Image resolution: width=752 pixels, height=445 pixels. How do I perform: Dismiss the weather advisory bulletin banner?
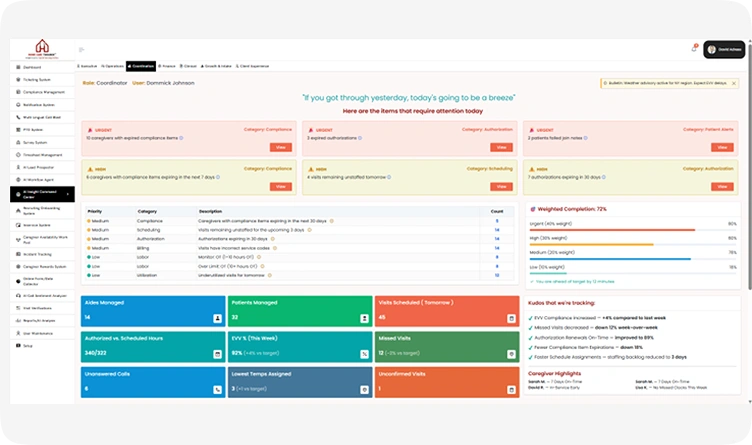734,83
